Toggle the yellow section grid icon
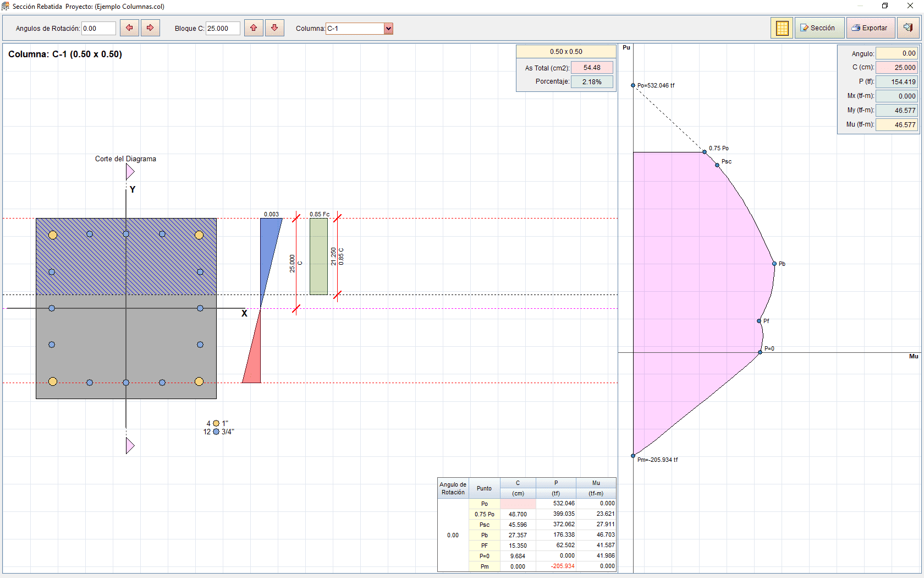Screen dimensions: 924x578 pyautogui.click(x=782, y=28)
